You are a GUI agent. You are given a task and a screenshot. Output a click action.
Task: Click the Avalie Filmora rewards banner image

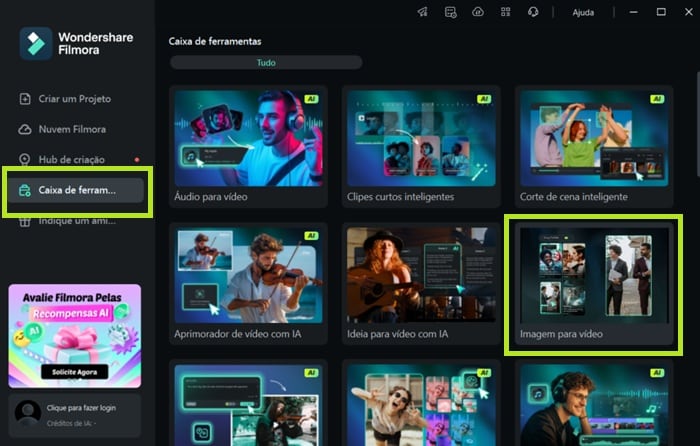pos(75,336)
